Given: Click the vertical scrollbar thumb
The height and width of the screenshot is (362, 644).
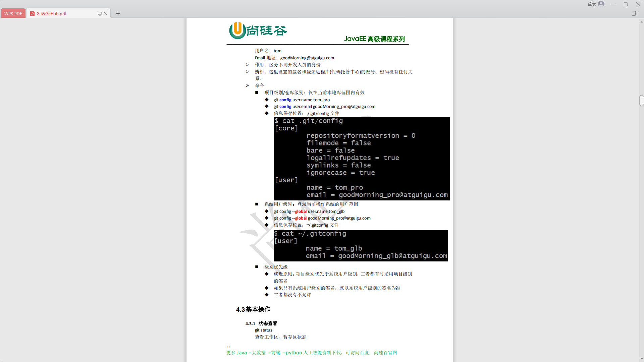Looking at the screenshot, I should pyautogui.click(x=641, y=101).
